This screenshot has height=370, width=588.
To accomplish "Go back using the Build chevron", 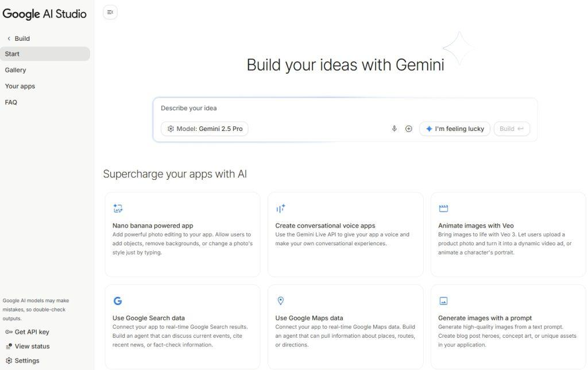I will pos(9,38).
